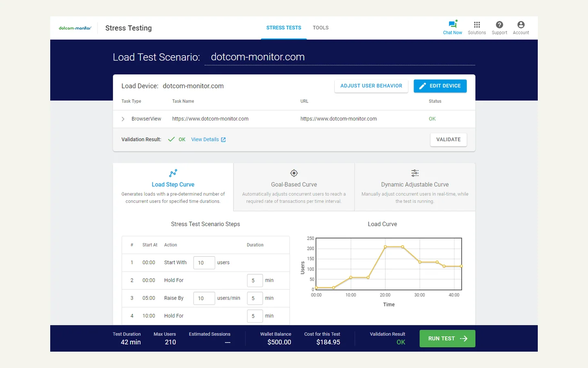588x368 pixels.
Task: Select the Goal-Based Curve target icon
Action: pyautogui.click(x=294, y=173)
